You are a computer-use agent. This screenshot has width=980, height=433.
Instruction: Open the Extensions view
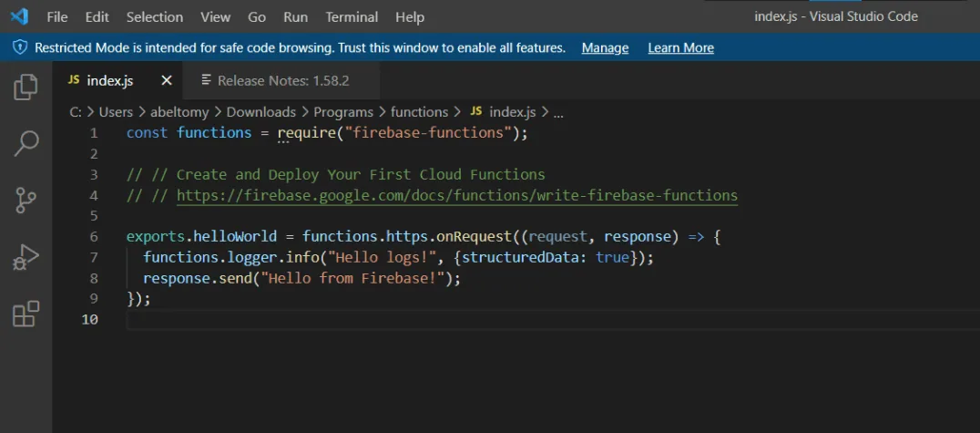(x=26, y=314)
